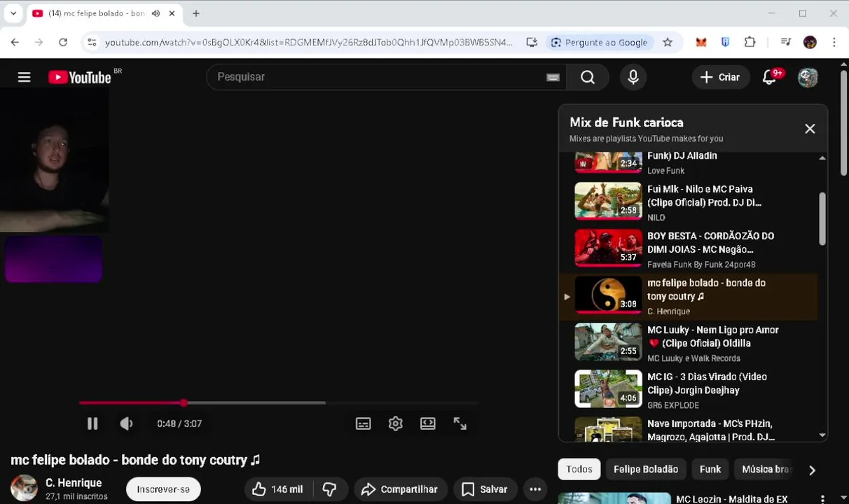Screen dimensions: 849x504
Task: Open install app icon in address bar
Action: (x=532, y=42)
